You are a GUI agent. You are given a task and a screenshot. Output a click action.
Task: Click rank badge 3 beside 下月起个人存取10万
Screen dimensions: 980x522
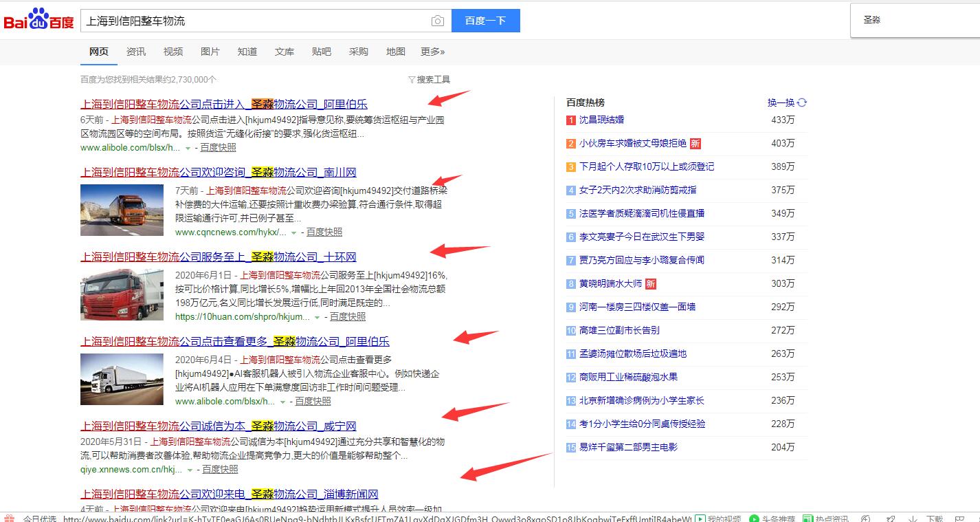tap(570, 166)
